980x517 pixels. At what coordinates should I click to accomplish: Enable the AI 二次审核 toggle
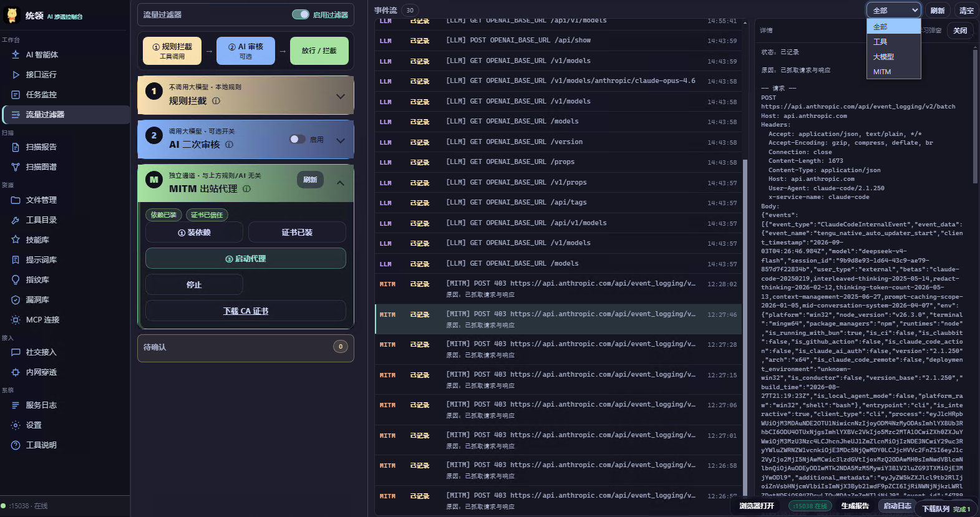(298, 139)
